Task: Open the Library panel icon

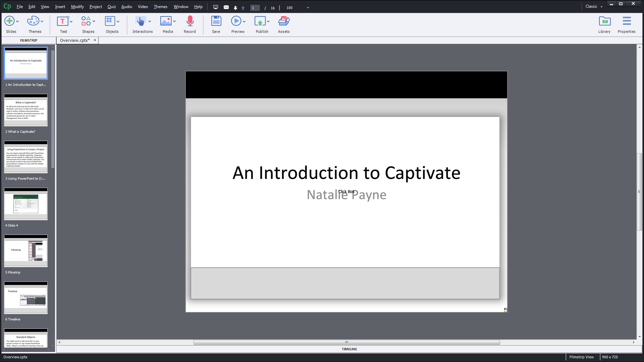Action: pos(604,21)
